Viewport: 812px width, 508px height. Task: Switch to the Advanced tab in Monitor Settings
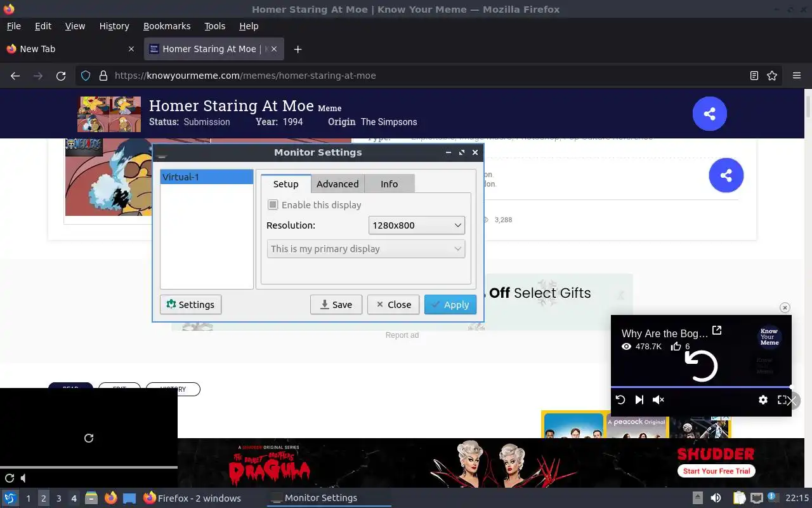pyautogui.click(x=337, y=184)
